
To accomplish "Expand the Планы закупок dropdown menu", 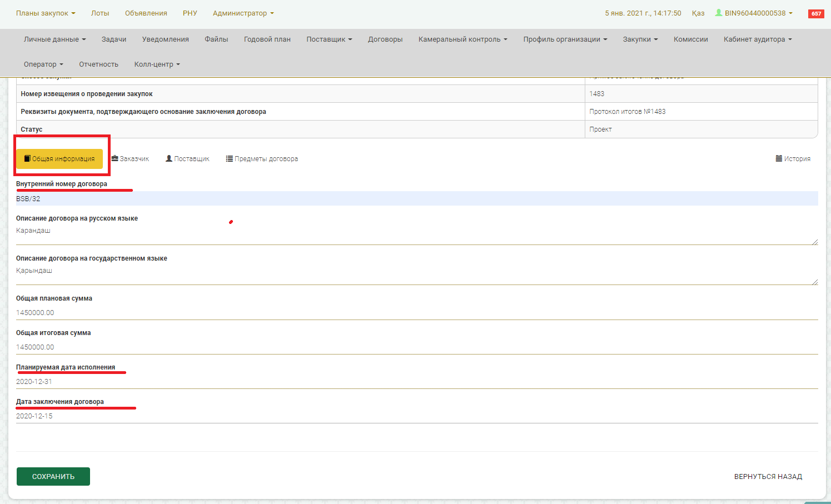I will click(46, 13).
